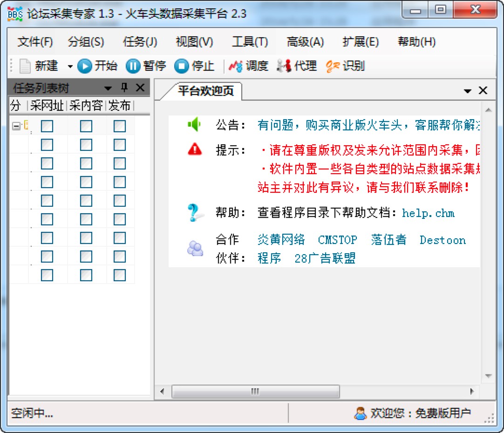Click the New task document icon
Screen dimensions: 504x433
25,66
